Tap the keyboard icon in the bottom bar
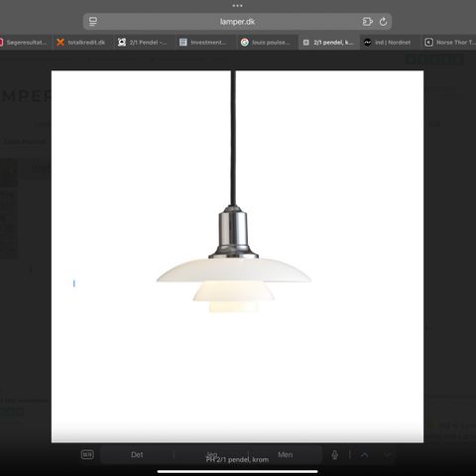 87,455
